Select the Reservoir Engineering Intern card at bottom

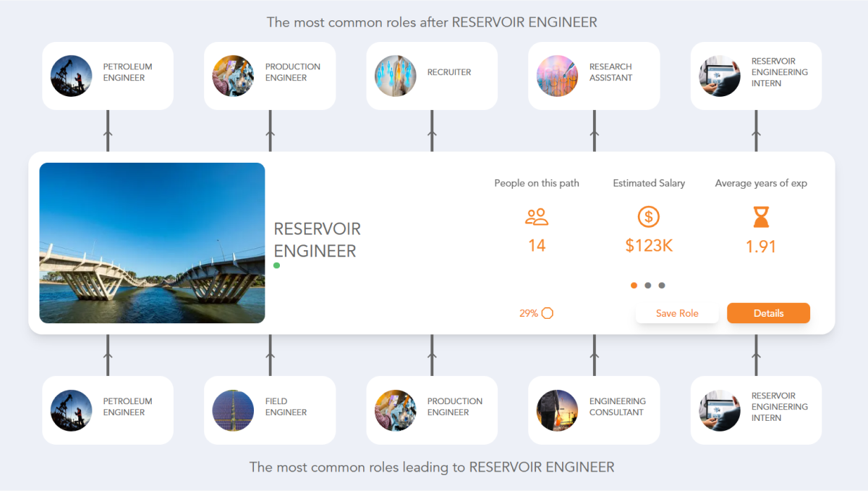[x=755, y=410]
